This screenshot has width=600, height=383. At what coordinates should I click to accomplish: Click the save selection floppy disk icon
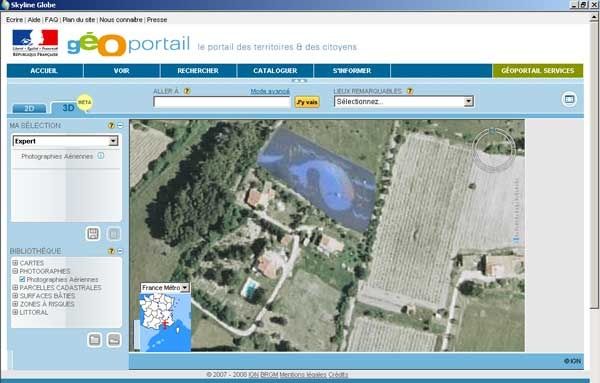[93, 233]
